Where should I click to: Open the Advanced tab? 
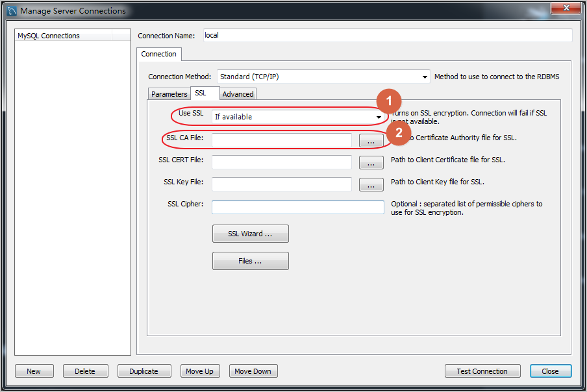(x=238, y=94)
